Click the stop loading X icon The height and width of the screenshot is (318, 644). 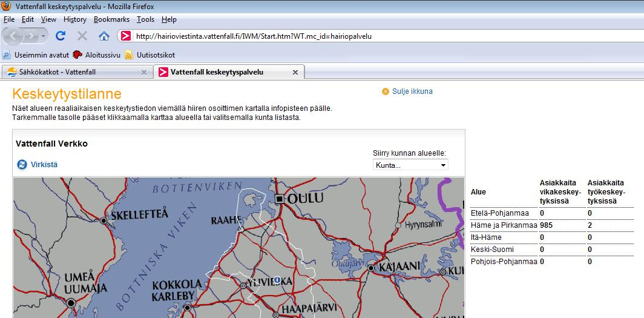(82, 36)
